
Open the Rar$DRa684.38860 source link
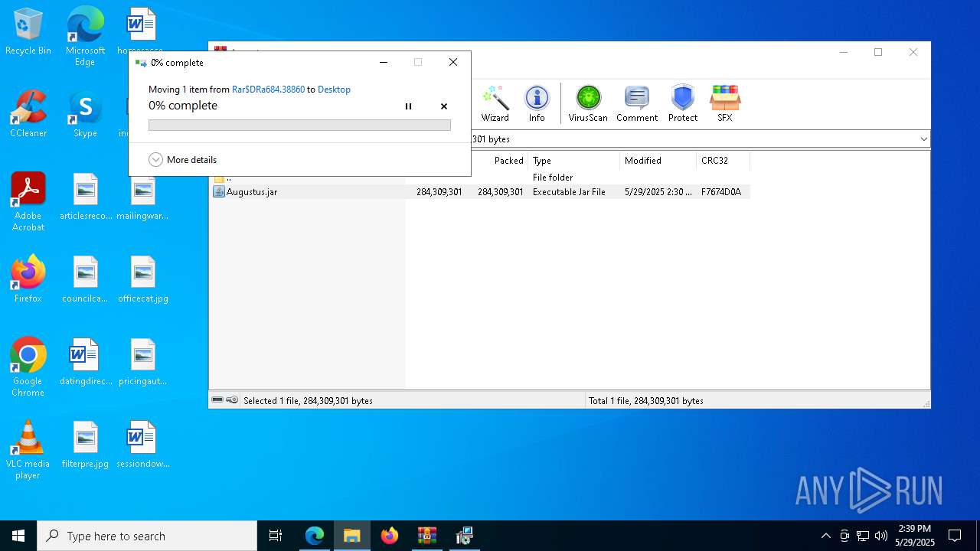pos(268,90)
